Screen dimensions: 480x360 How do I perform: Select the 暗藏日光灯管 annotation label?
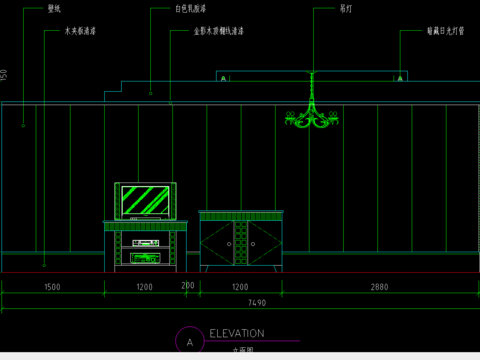click(446, 31)
